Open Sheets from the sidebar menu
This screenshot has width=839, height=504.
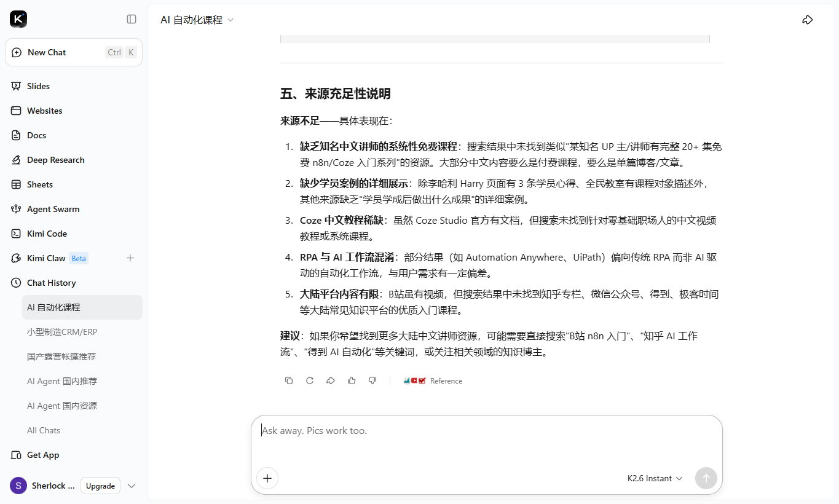click(x=40, y=184)
